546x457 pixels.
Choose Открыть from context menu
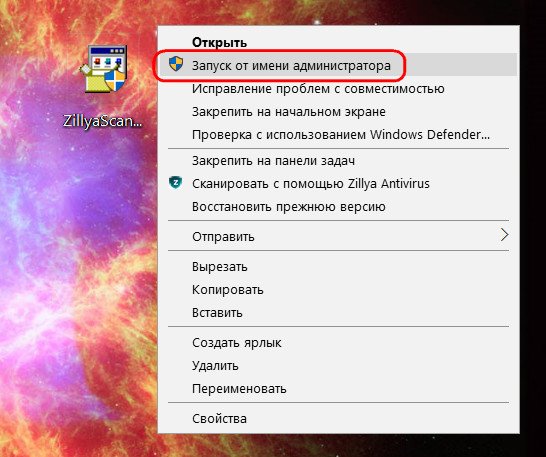[x=338, y=42]
